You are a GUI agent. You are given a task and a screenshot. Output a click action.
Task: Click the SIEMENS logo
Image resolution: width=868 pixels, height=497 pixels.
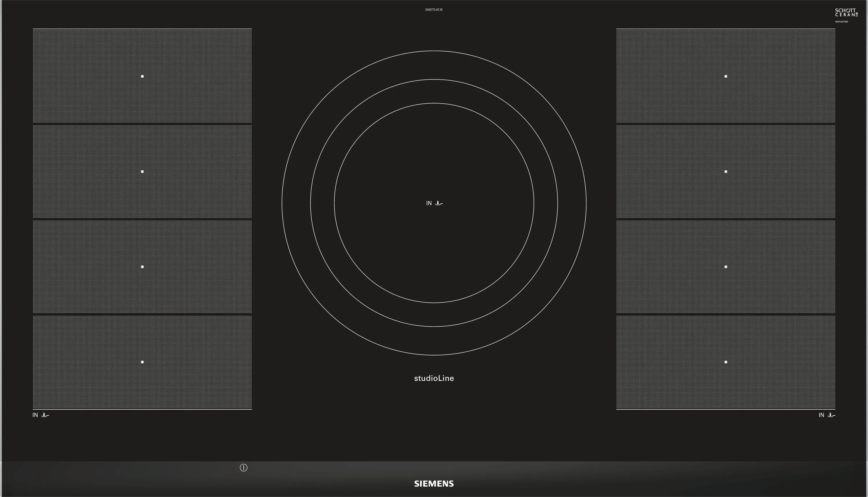pyautogui.click(x=434, y=483)
